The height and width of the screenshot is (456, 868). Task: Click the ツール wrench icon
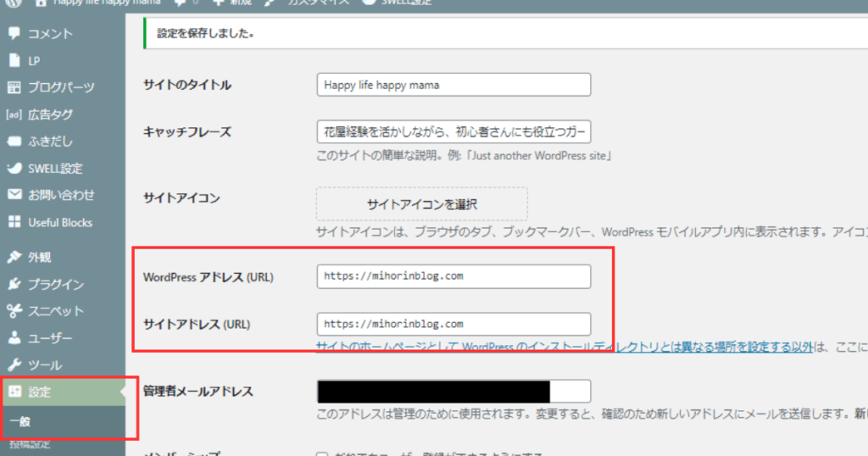click(14, 365)
